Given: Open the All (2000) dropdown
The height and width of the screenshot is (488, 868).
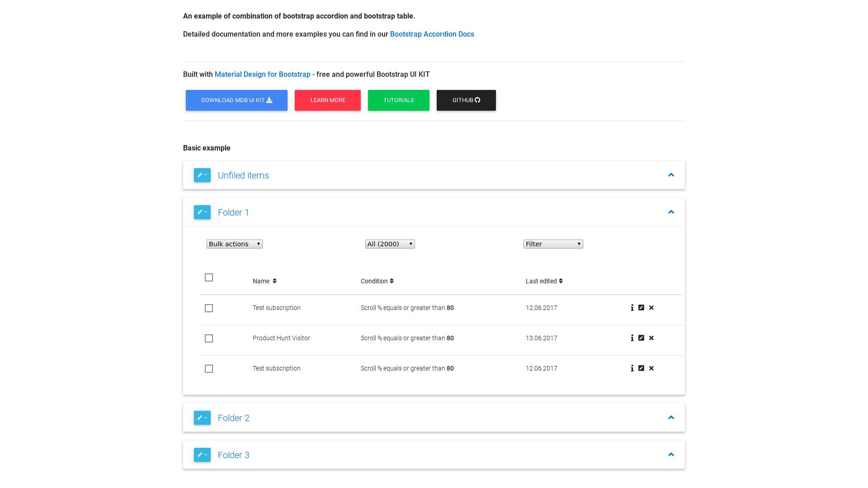Looking at the screenshot, I should pos(390,244).
